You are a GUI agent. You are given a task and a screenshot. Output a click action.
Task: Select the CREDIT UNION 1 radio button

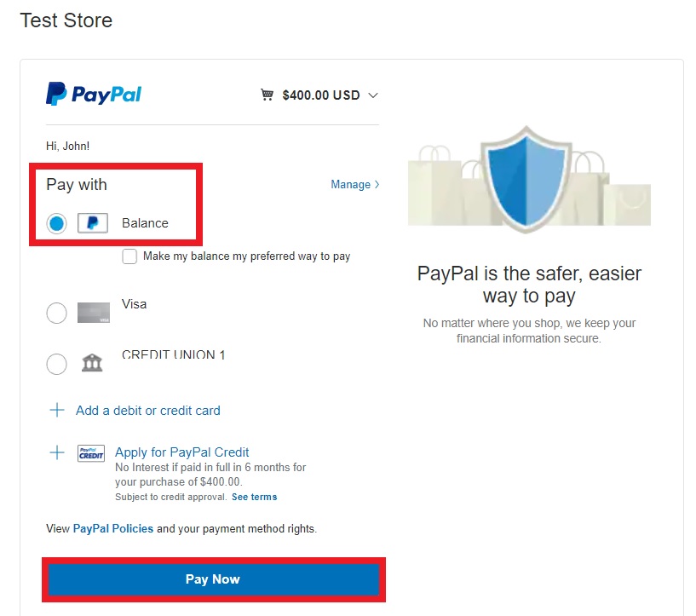pyautogui.click(x=56, y=364)
